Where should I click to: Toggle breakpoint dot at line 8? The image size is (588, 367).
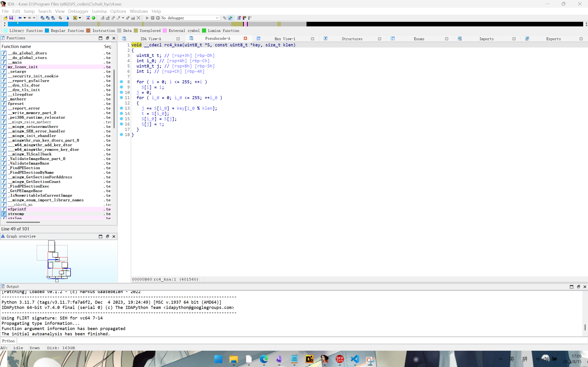pyautogui.click(x=122, y=82)
